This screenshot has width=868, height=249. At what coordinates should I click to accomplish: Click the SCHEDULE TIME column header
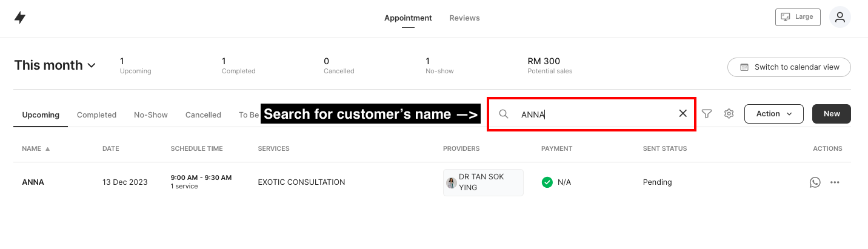[196, 148]
